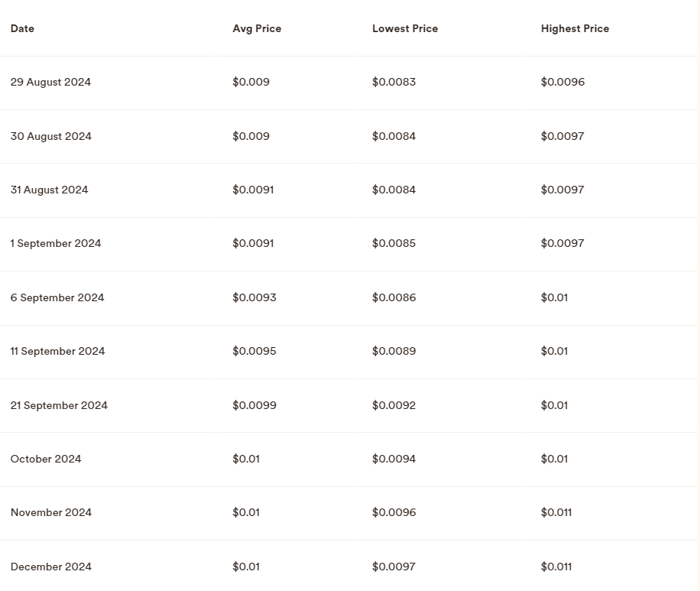Click the $0.0089 lowest price value

[x=394, y=352]
